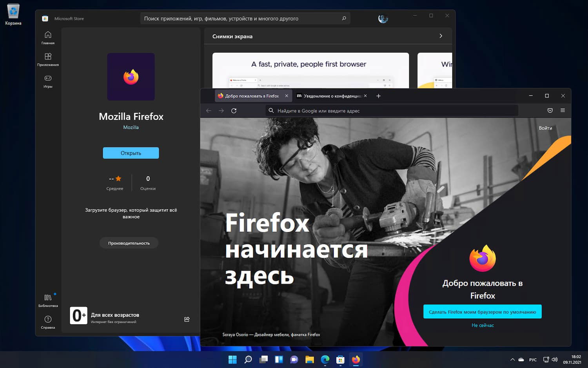The image size is (588, 368).
Task: Open Teams Chat from the taskbar
Action: point(294,359)
